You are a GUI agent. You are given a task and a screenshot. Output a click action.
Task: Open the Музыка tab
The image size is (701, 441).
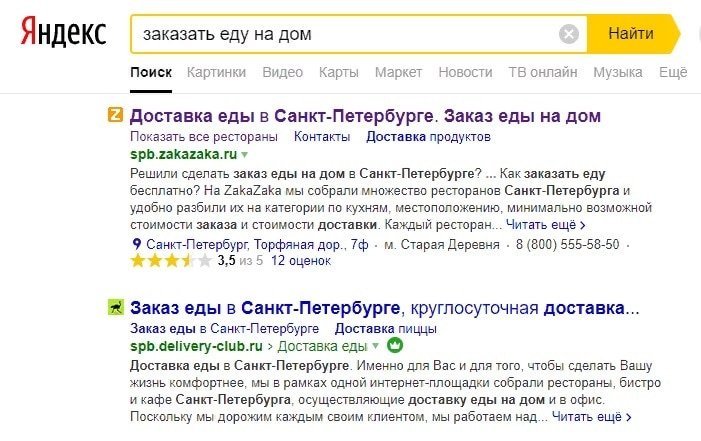tap(618, 72)
